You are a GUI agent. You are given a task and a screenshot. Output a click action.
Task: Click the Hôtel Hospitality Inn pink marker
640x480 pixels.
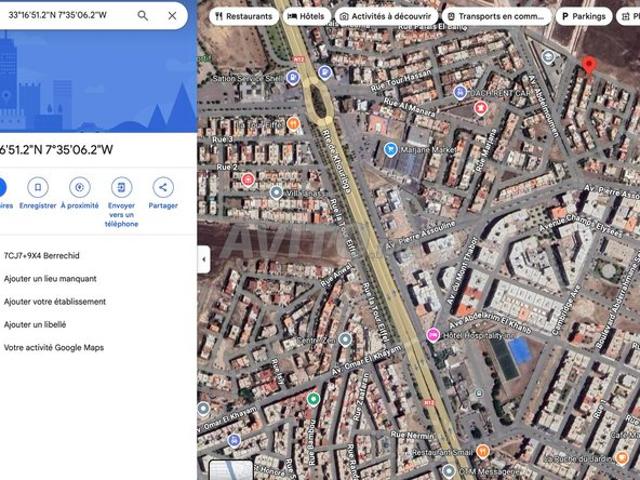[433, 335]
